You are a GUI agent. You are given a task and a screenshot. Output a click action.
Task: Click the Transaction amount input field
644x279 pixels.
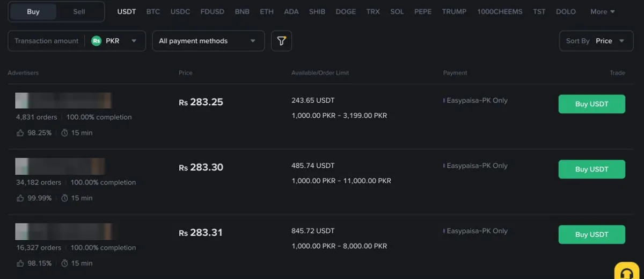[46, 41]
